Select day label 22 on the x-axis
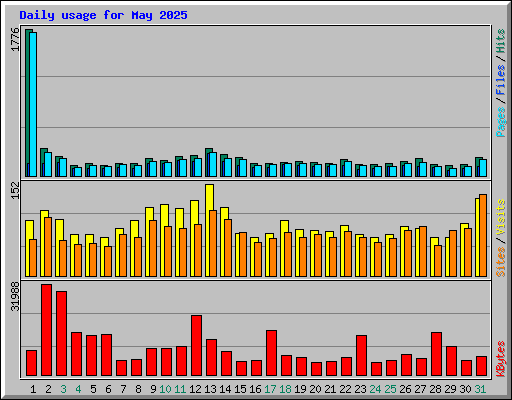Screen dimensions: 512x400 point(345,389)
